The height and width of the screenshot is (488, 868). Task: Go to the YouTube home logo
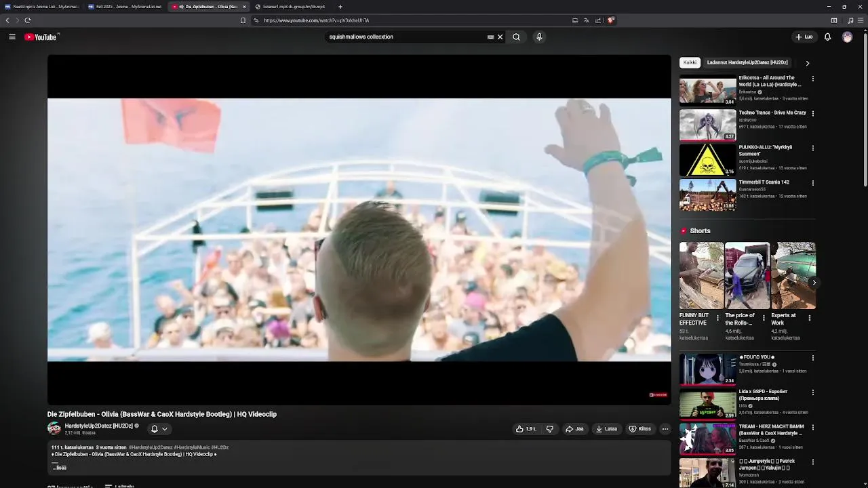41,37
